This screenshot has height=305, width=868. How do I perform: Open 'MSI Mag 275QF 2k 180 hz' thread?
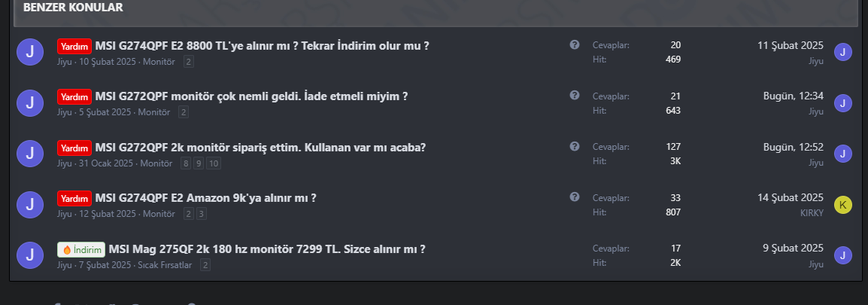267,249
